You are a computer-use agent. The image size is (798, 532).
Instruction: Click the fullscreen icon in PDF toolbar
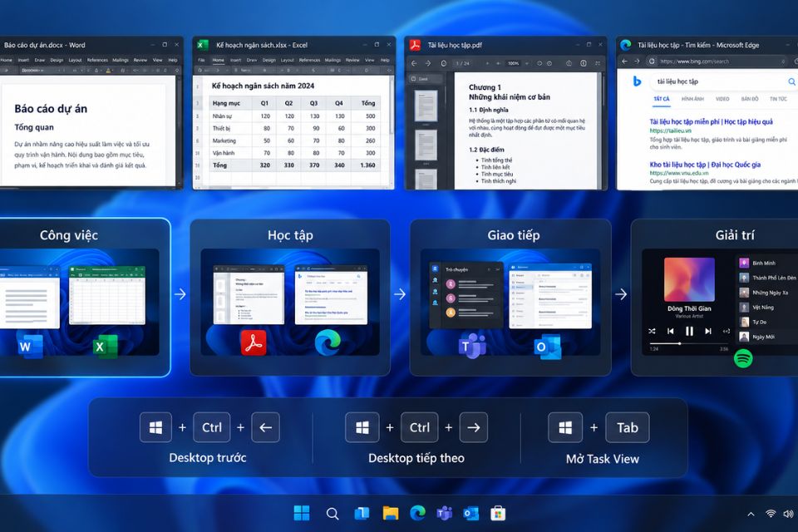pyautogui.click(x=598, y=63)
